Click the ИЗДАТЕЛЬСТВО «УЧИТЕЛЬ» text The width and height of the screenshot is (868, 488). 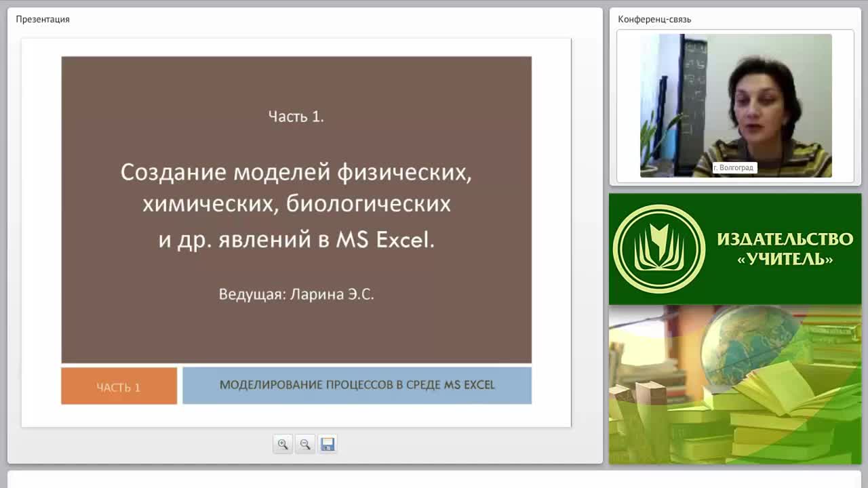click(x=785, y=249)
